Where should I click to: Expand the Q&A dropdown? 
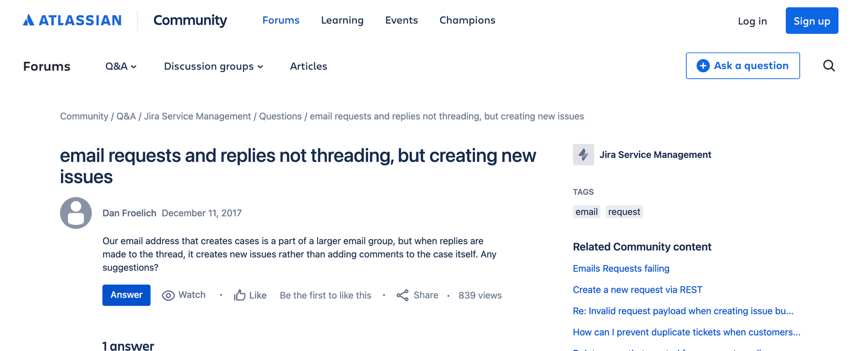(121, 66)
